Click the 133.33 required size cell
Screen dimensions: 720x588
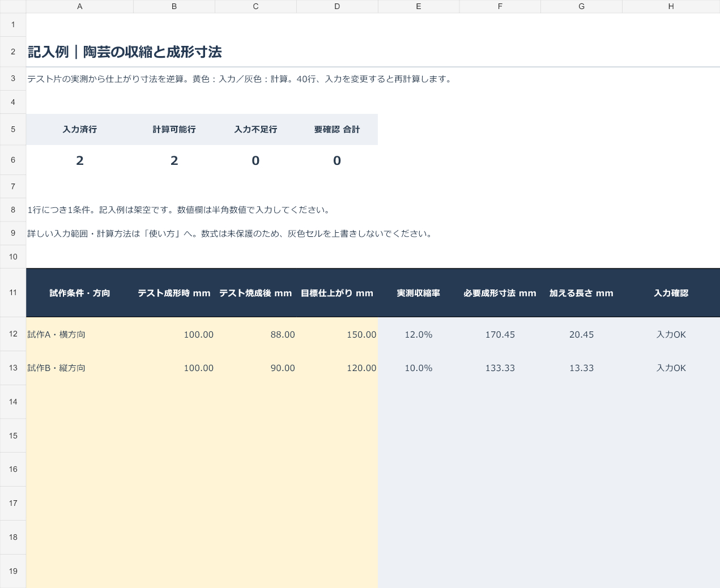(x=500, y=368)
